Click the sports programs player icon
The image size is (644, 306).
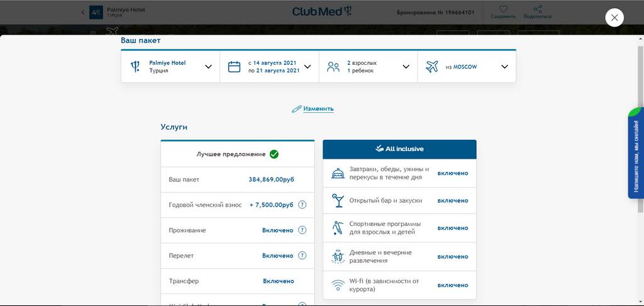coord(338,228)
